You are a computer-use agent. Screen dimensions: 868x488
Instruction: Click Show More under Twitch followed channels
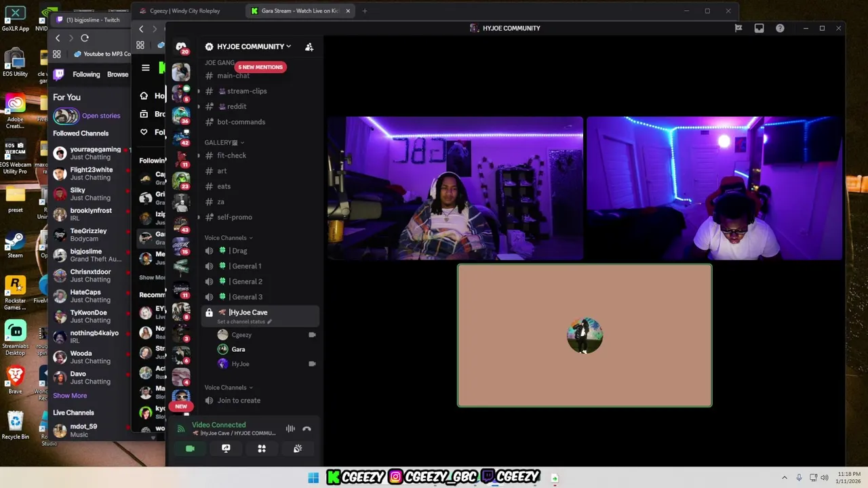tap(70, 396)
